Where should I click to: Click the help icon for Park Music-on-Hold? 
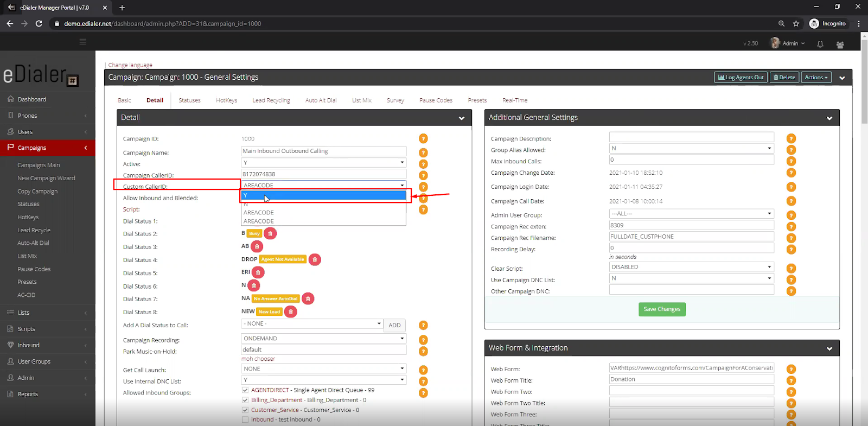pos(423,351)
